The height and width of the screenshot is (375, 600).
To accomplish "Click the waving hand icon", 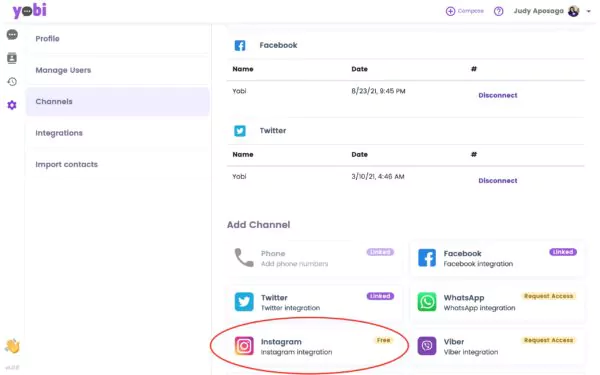I will pos(12,346).
